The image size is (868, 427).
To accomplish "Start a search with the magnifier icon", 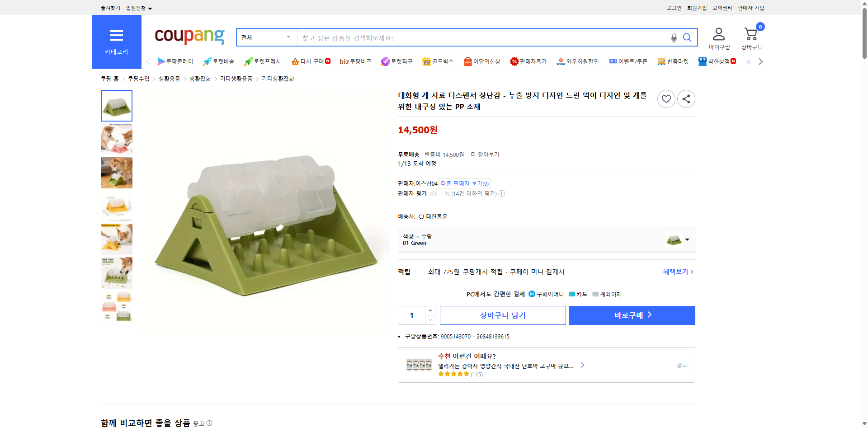I will (687, 38).
